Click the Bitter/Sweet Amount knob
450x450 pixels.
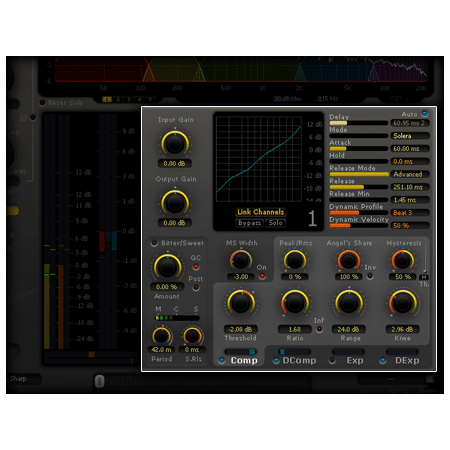[x=167, y=267]
